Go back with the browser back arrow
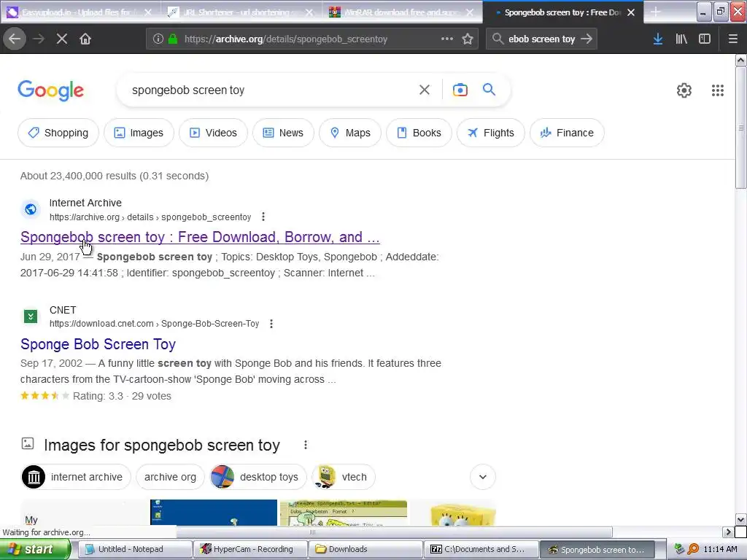The height and width of the screenshot is (560, 747). pos(15,39)
